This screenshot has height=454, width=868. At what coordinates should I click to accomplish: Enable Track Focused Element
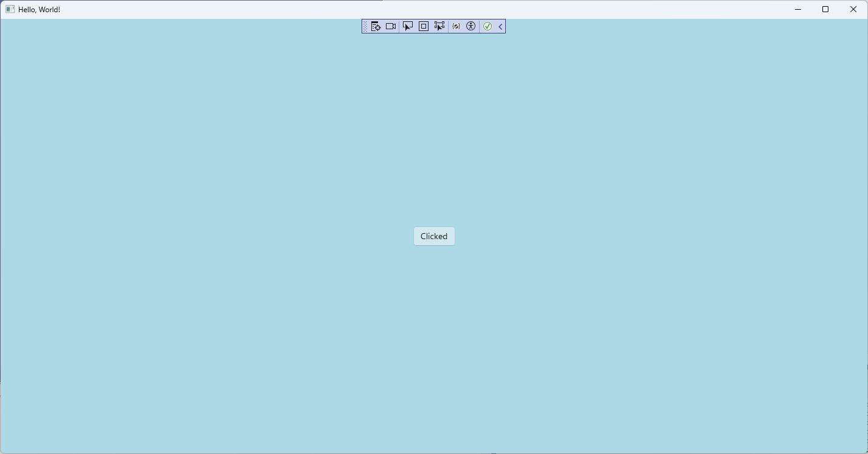pyautogui.click(x=439, y=26)
